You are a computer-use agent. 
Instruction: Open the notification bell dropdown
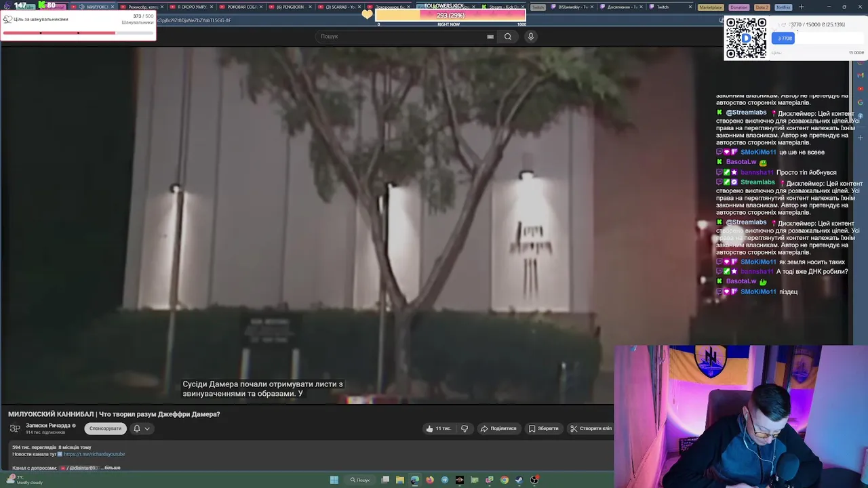141,428
